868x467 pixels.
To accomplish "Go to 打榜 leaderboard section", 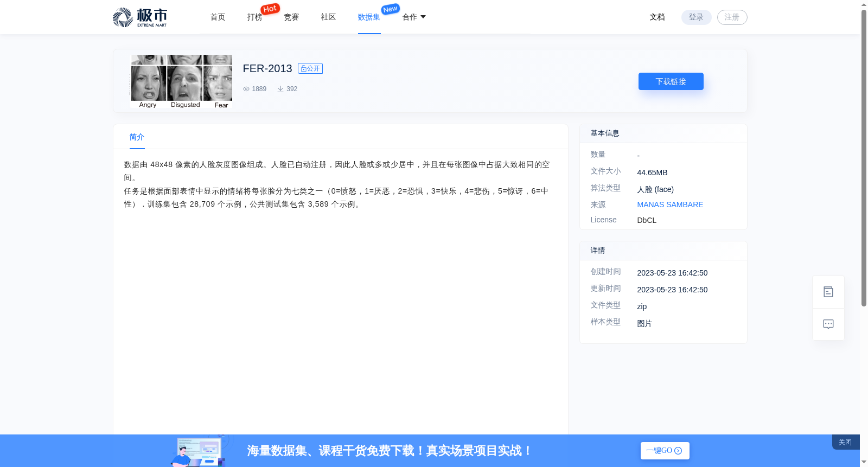I will (x=255, y=17).
